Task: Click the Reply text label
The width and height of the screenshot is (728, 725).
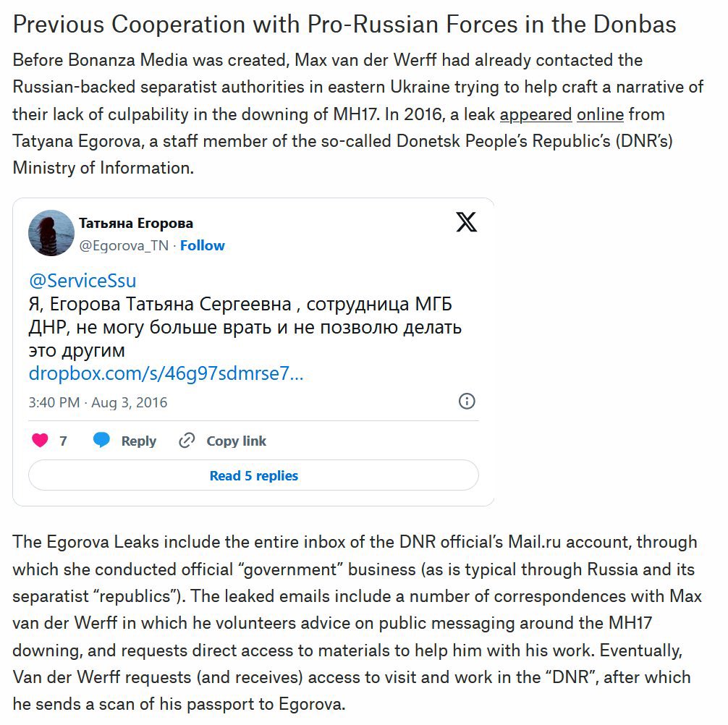Action: coord(138,441)
